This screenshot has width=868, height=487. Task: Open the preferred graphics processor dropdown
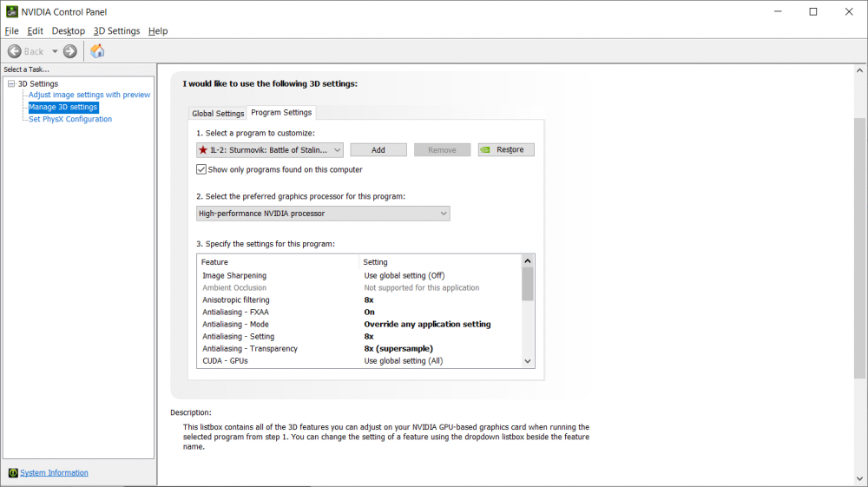coord(444,214)
